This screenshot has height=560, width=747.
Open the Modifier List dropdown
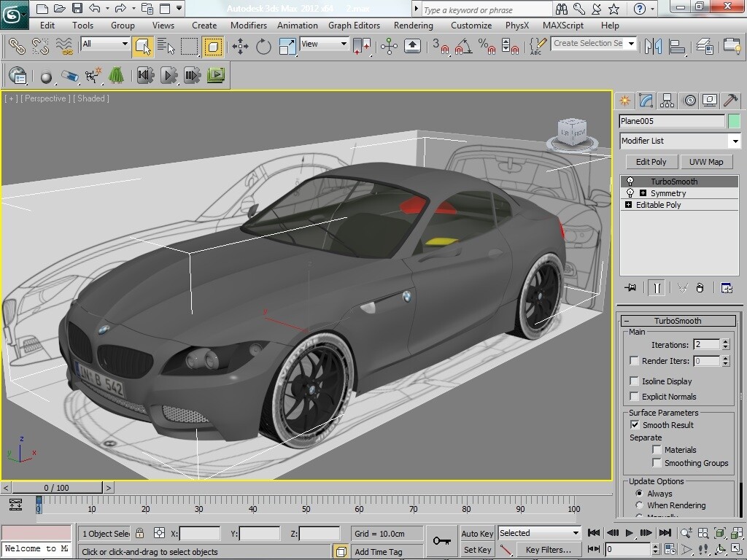coord(735,141)
